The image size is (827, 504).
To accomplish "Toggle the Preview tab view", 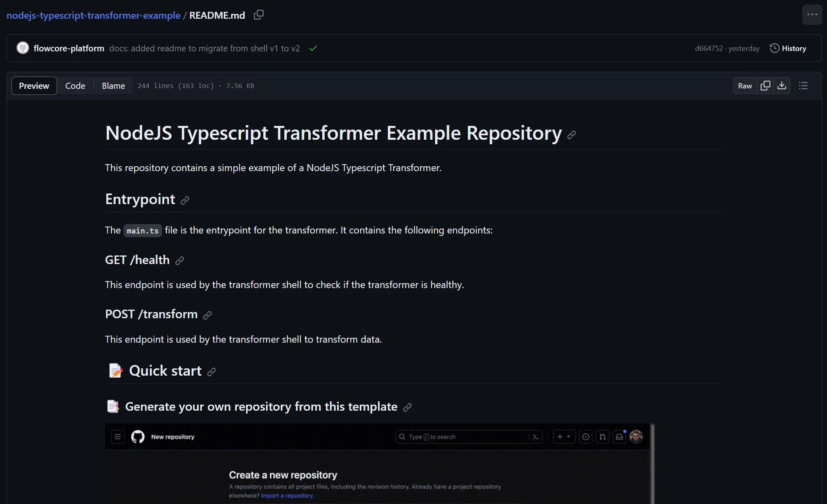I will (33, 86).
